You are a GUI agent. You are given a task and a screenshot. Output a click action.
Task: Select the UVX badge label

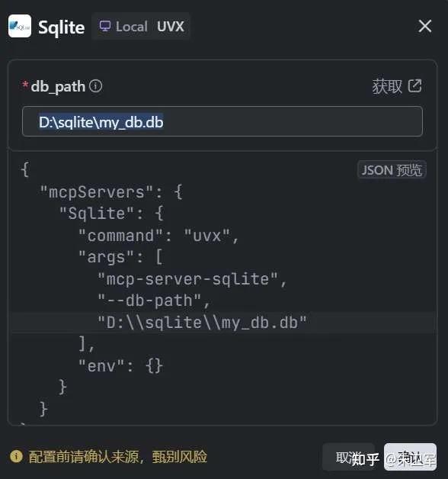(x=171, y=26)
